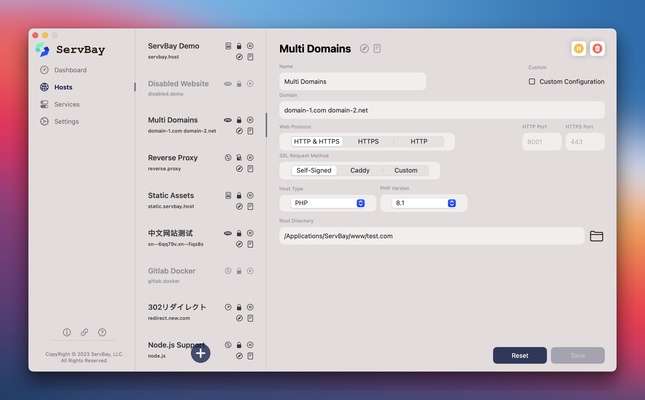Select the Static Assets host entry
The height and width of the screenshot is (400, 645).
tap(200, 201)
